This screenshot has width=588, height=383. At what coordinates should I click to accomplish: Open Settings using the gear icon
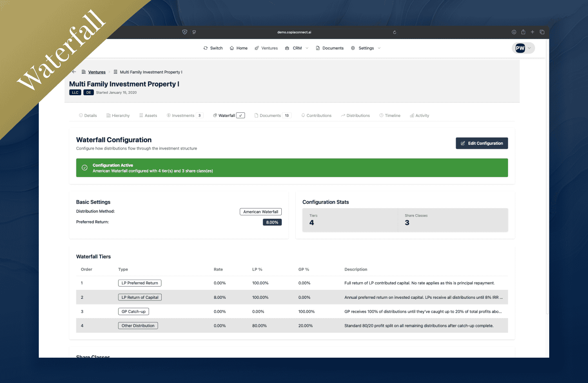pos(353,48)
